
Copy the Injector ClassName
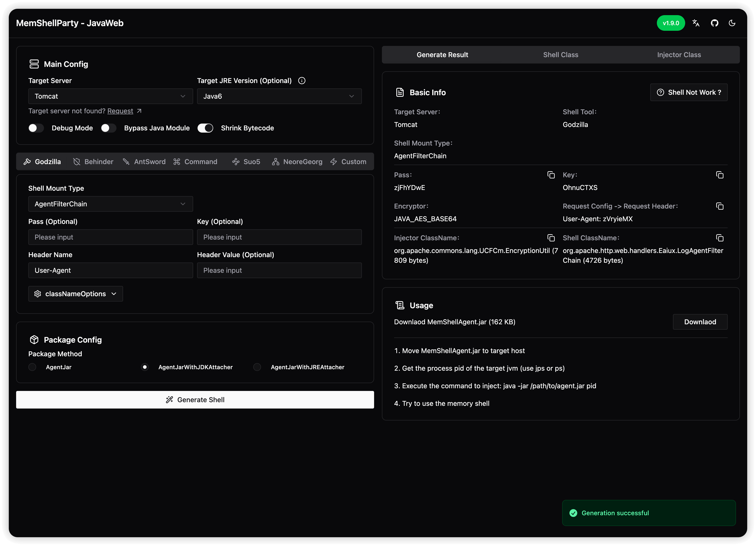[551, 238]
